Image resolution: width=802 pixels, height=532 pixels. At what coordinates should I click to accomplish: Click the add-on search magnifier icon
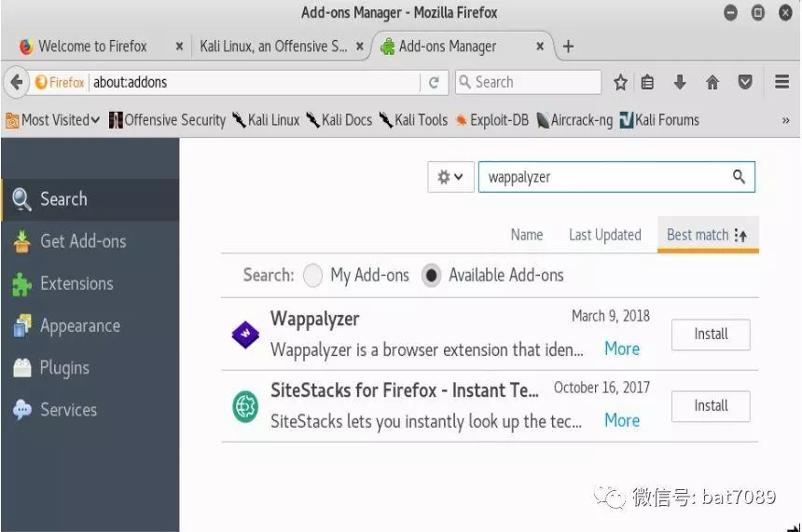tap(739, 177)
